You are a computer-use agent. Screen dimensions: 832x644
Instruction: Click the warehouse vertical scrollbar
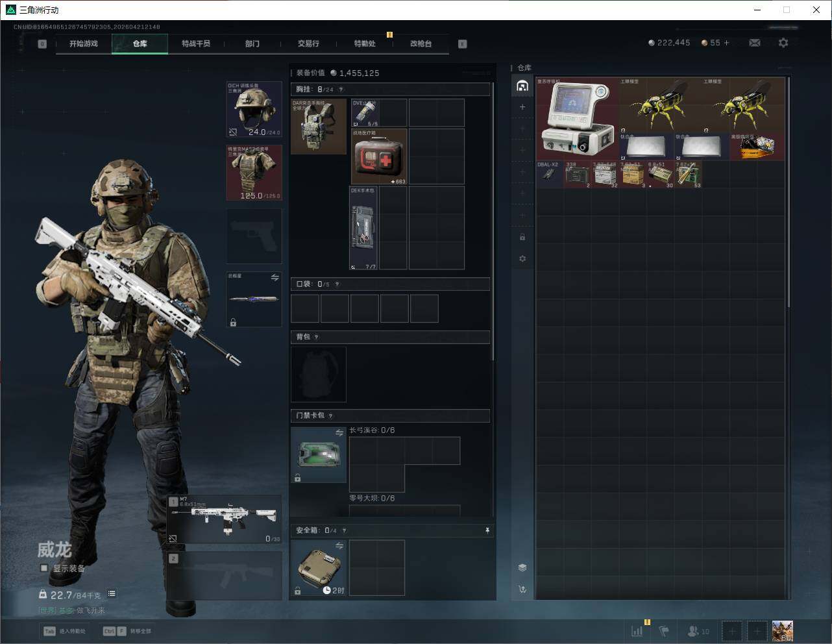[789, 192]
